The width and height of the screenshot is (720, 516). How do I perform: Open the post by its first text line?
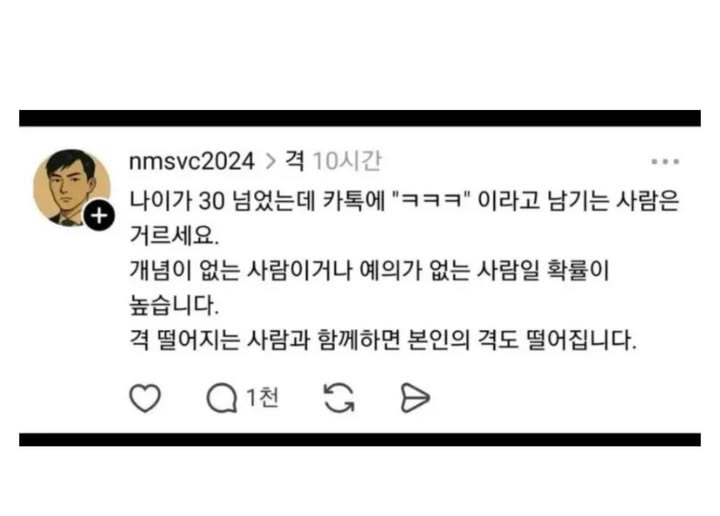(x=404, y=201)
